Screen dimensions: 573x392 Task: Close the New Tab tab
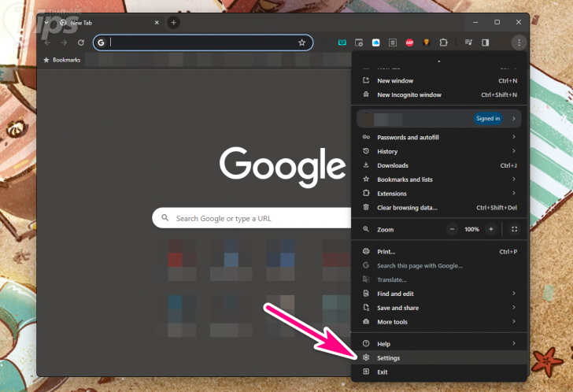click(157, 23)
